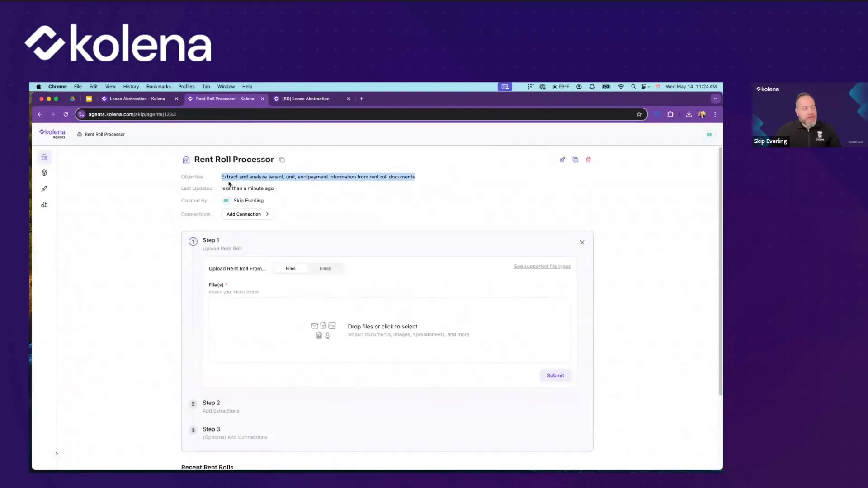This screenshot has height=488, width=868.
Task: Open the Window menu in menu bar
Action: (226, 87)
